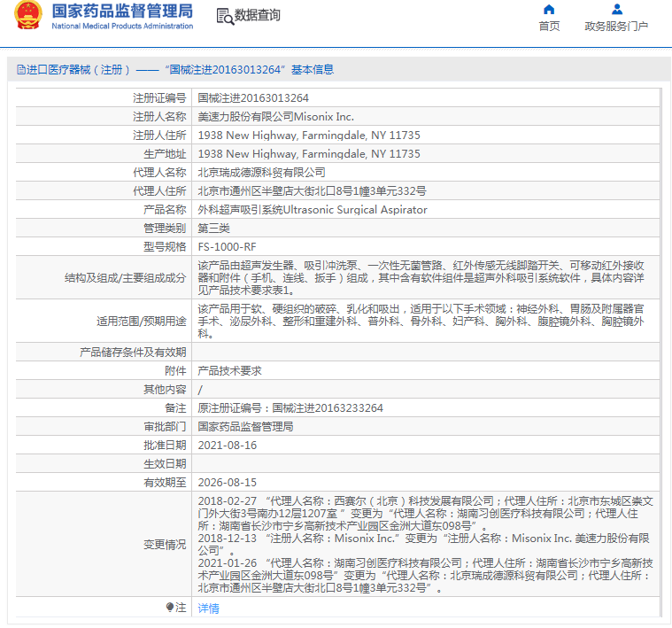The width and height of the screenshot is (672, 628).
Task: Click the 结构及组成/主要组成成分 row label
Action: [x=125, y=278]
